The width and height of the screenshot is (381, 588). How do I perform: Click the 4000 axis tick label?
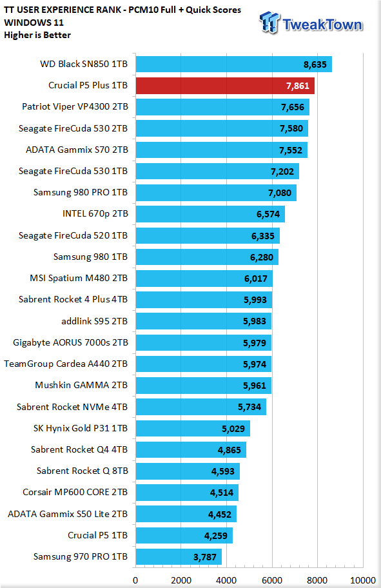click(x=226, y=580)
